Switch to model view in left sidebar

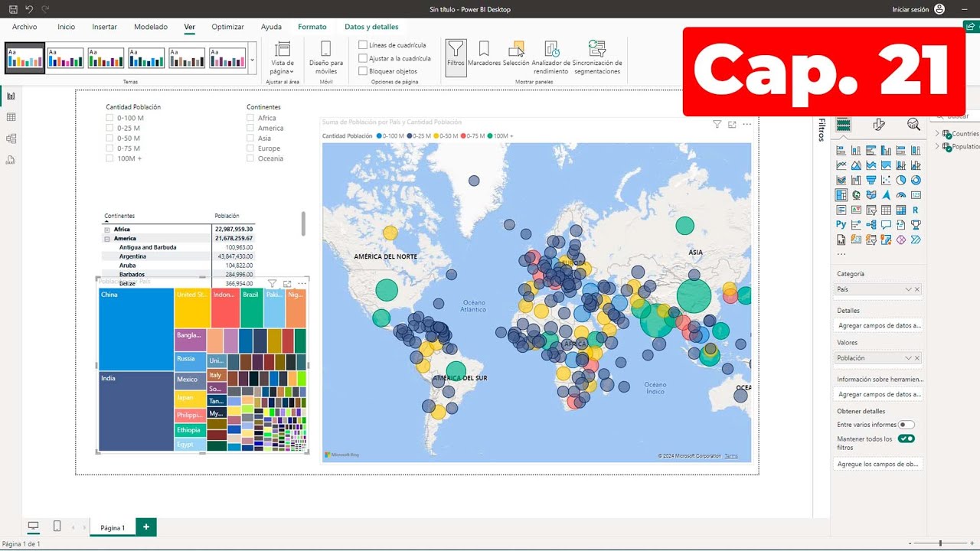point(11,139)
